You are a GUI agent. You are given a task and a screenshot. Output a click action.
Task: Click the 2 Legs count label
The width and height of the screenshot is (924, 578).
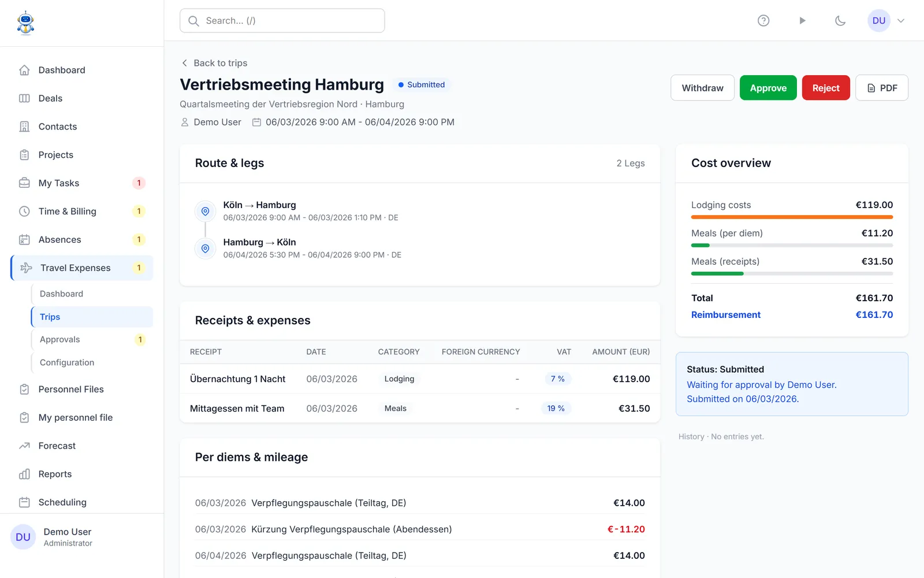631,164
